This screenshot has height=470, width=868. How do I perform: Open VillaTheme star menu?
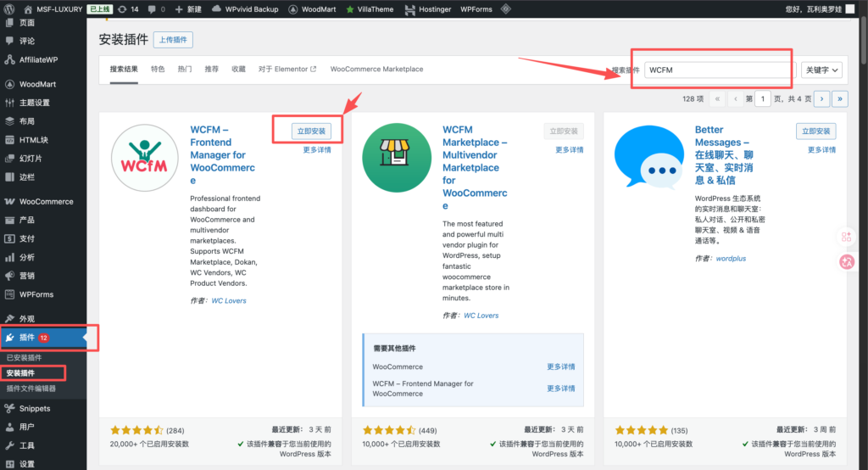point(370,8)
